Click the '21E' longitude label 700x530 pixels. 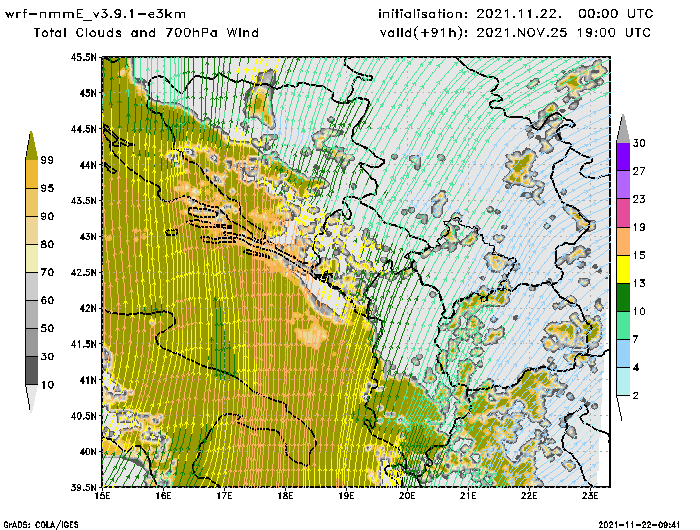(468, 496)
